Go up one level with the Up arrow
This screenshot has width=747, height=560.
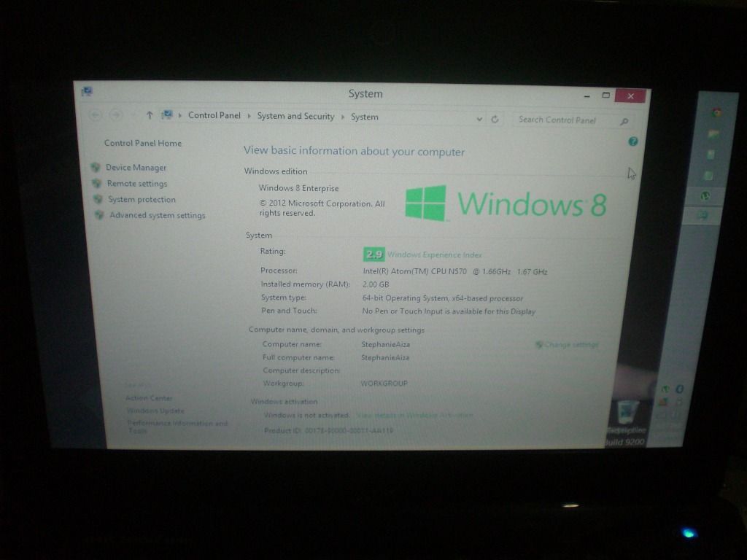pos(150,115)
